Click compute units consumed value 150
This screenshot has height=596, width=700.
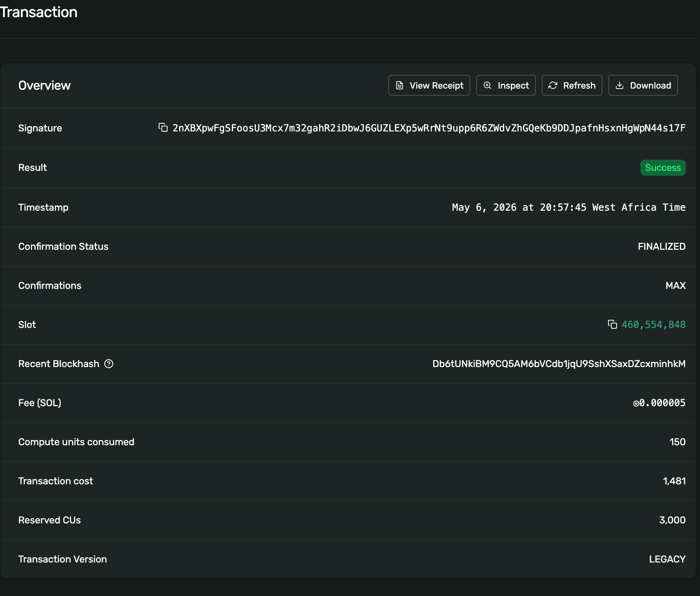coord(677,442)
